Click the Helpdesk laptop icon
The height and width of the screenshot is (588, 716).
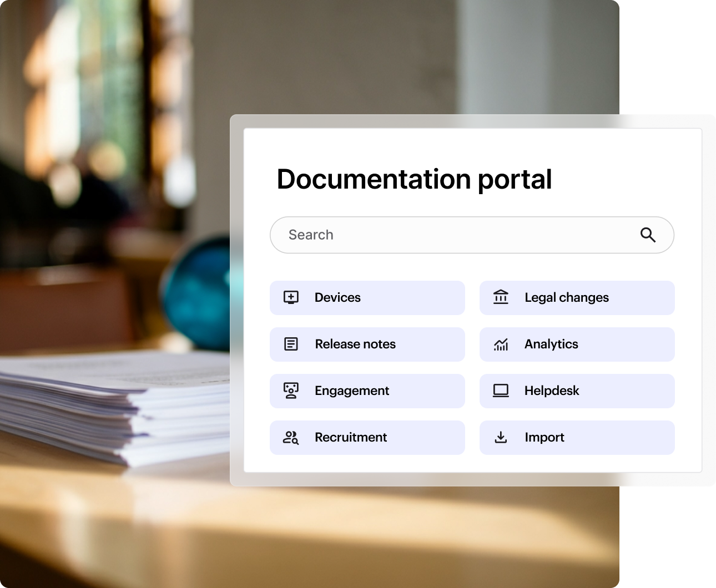pyautogui.click(x=501, y=391)
